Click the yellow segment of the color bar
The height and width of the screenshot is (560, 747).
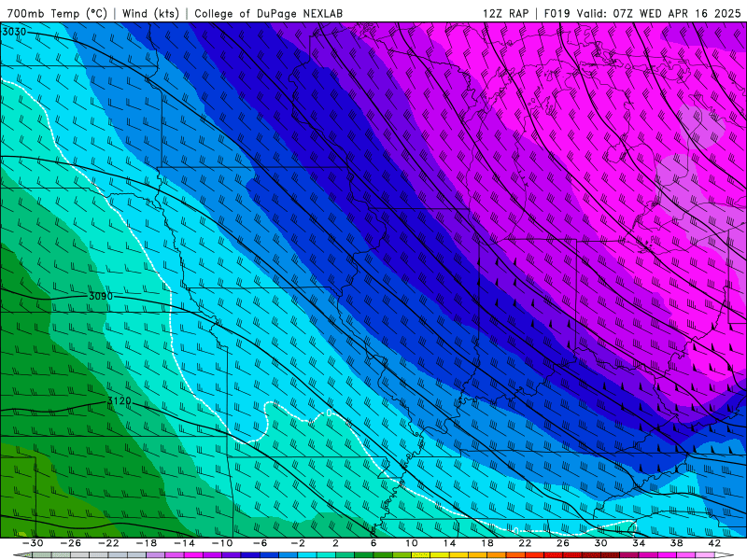tap(440, 555)
